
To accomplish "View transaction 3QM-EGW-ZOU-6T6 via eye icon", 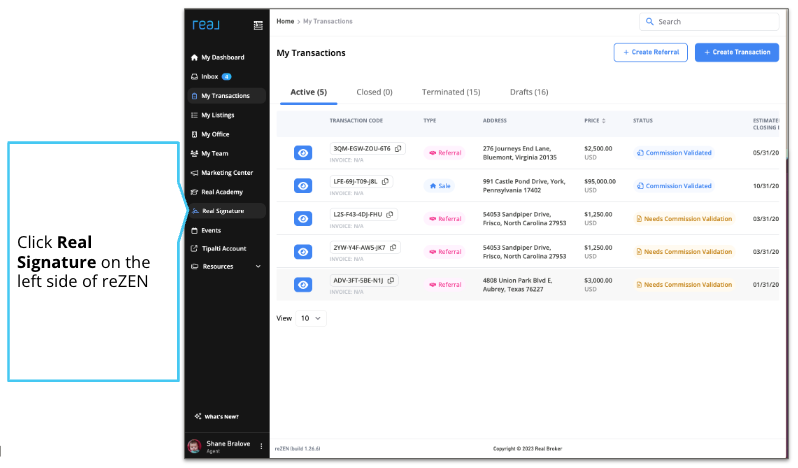I will point(303,153).
